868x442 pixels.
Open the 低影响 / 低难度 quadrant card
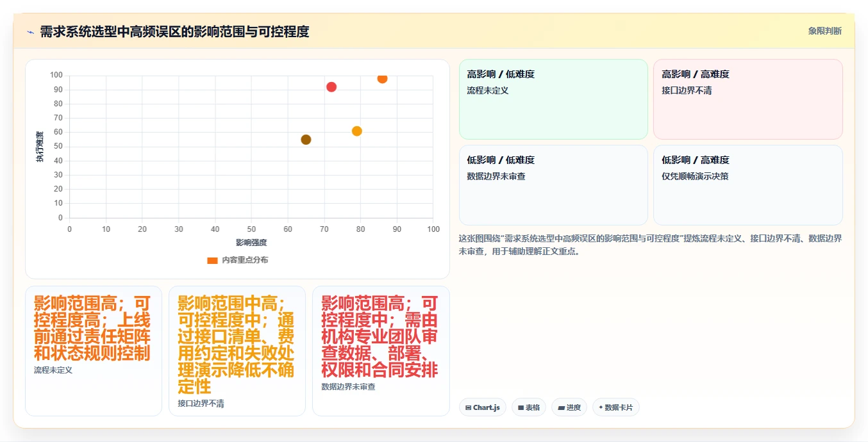click(x=553, y=185)
